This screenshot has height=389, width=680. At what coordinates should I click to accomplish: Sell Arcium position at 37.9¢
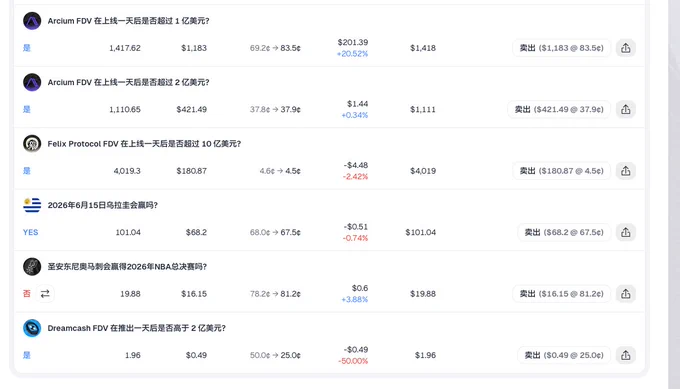click(x=559, y=110)
